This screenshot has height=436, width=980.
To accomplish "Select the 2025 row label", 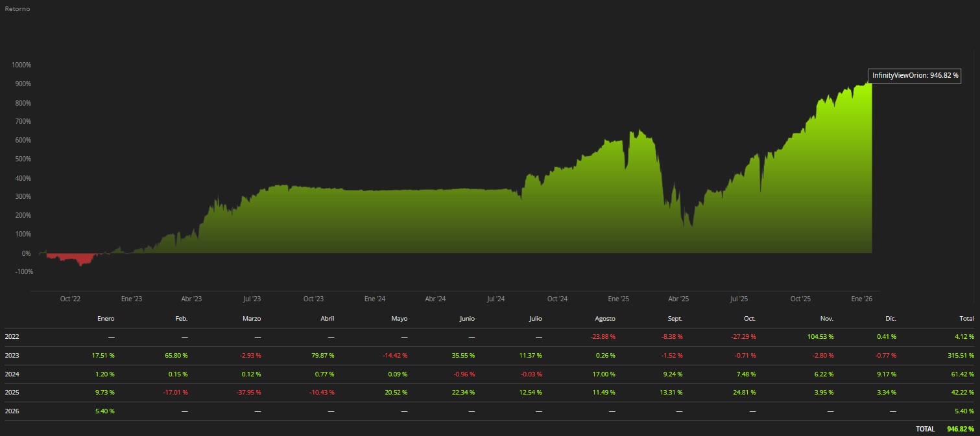I will tap(12, 393).
